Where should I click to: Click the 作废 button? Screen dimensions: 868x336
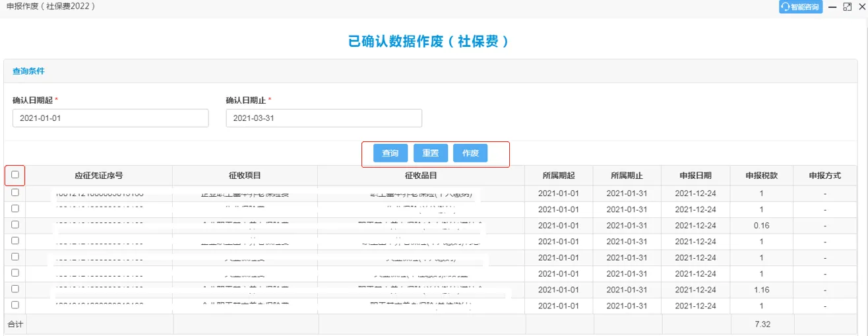(470, 153)
